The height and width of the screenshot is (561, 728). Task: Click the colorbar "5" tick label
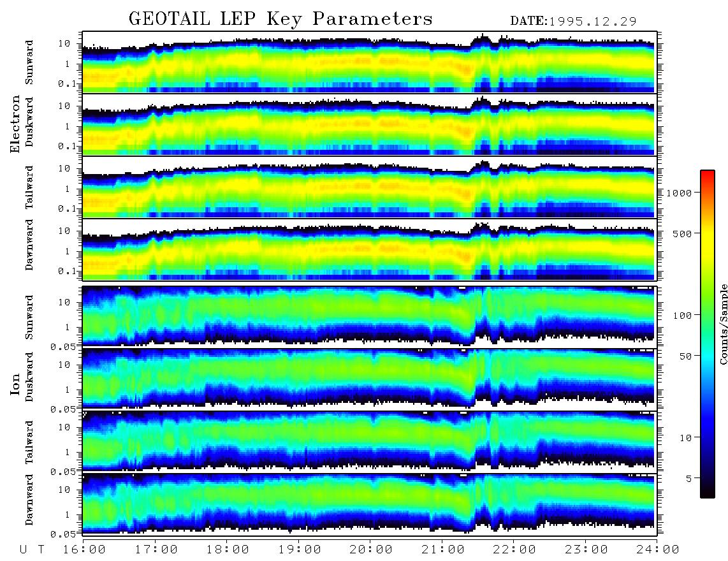click(688, 479)
